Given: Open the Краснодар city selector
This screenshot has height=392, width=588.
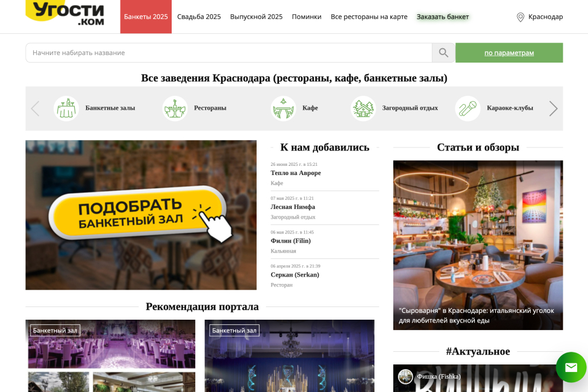Looking at the screenshot, I should (x=546, y=17).
